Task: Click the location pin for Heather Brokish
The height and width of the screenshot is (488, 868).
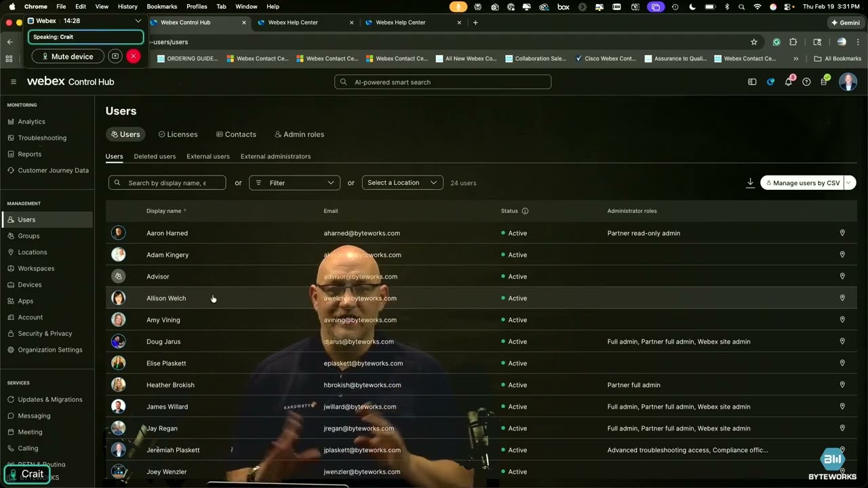Action: click(x=842, y=385)
